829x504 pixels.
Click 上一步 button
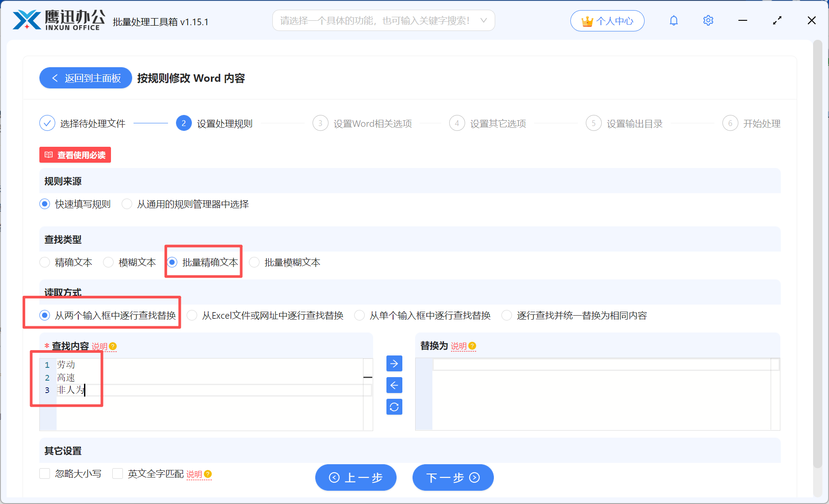356,477
